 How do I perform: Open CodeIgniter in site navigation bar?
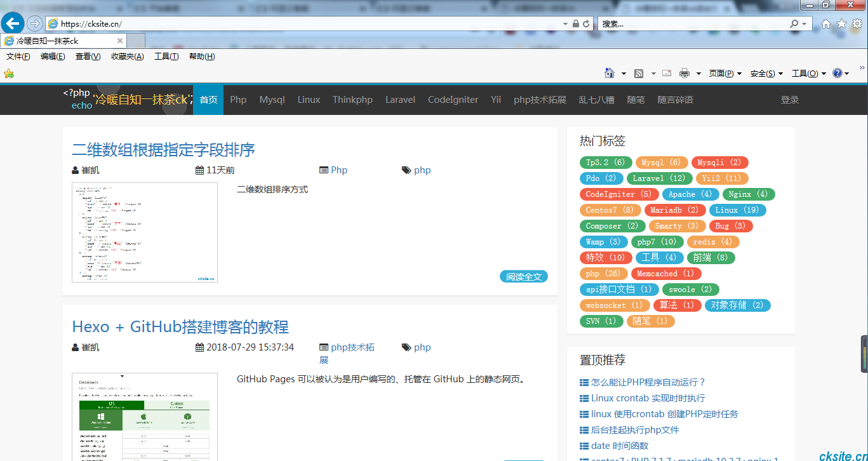453,100
